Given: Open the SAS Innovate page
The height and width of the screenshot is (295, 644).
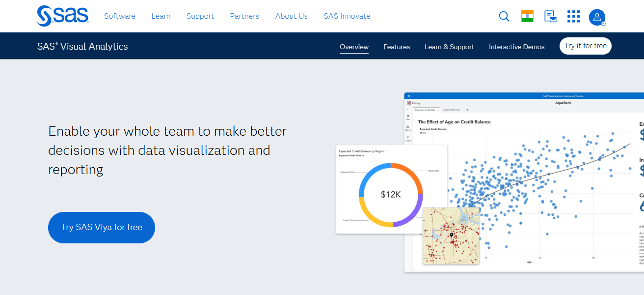Looking at the screenshot, I should click(x=347, y=16).
